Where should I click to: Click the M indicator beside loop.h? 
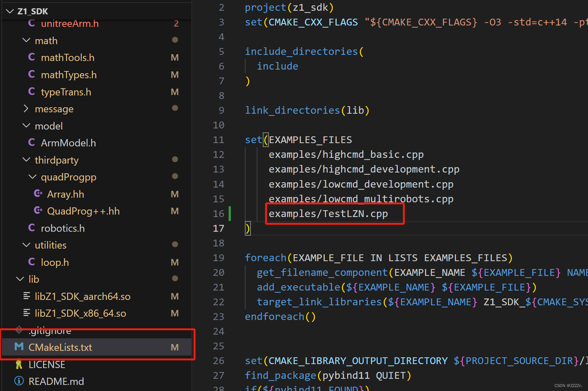coord(175,262)
